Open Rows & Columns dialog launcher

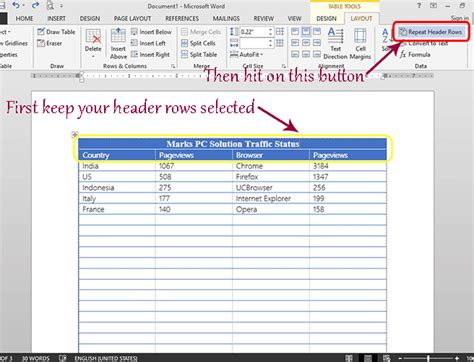click(x=173, y=66)
